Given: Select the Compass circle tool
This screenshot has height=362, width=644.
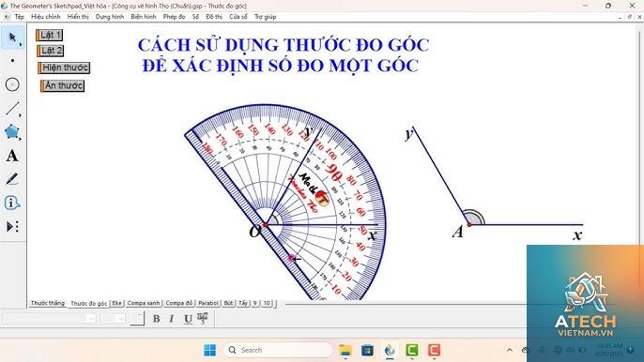Looking at the screenshot, I should coord(12,84).
